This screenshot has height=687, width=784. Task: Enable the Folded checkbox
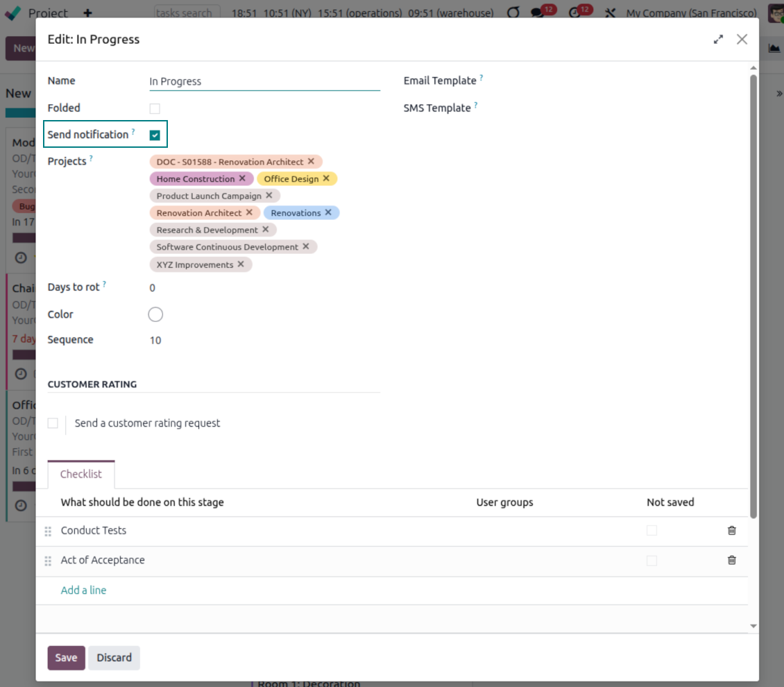(x=155, y=109)
